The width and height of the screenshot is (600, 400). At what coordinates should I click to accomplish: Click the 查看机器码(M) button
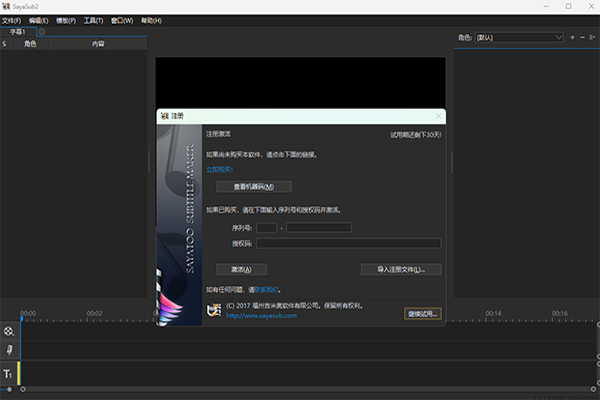pos(254,187)
